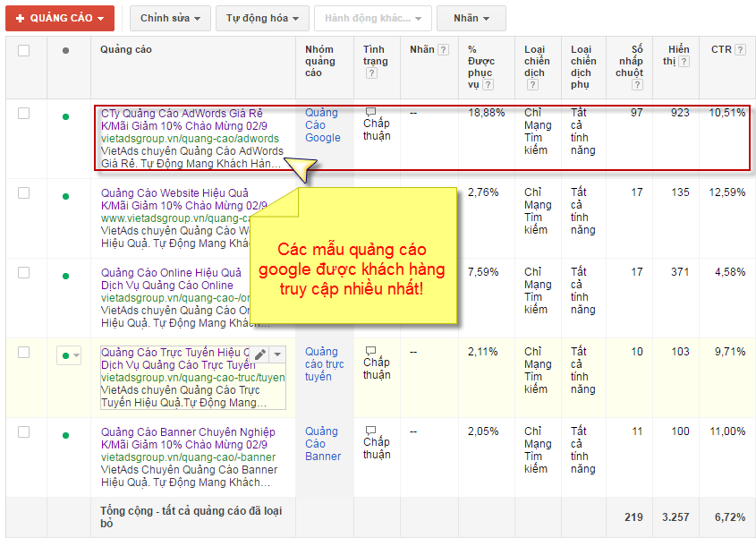Image resolution: width=756 pixels, height=538 pixels.
Task: Click the question mark icon next to CTR
Action: (x=739, y=50)
